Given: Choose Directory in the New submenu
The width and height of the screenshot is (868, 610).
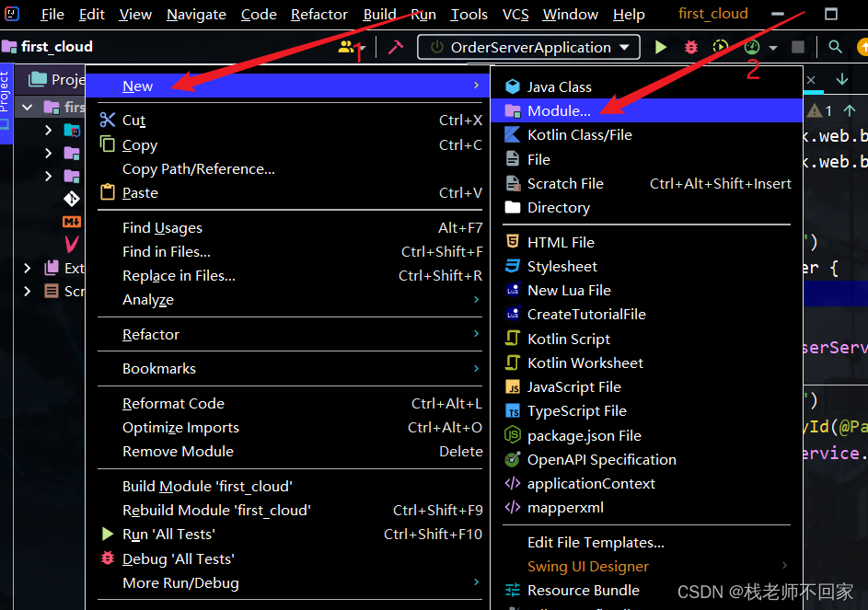Looking at the screenshot, I should click(646, 208).
